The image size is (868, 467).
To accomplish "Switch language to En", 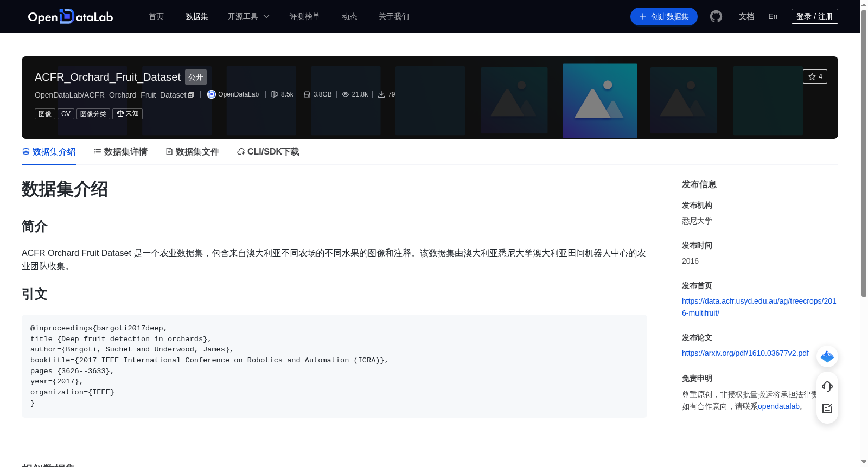I will click(x=773, y=17).
